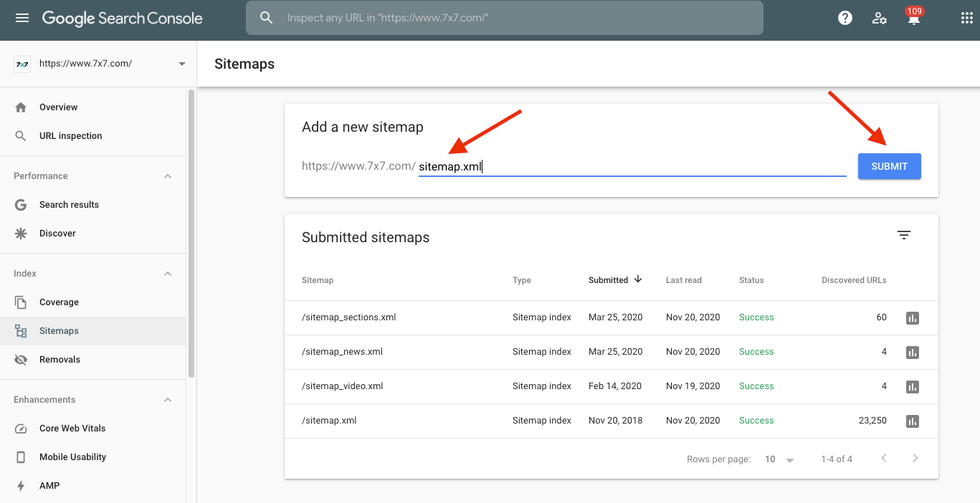Open the hamburger main menu
Screen dimensions: 980x503
coord(22,18)
